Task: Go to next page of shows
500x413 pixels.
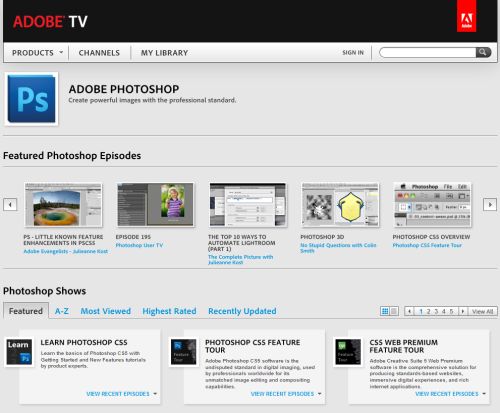Action: click(x=462, y=311)
